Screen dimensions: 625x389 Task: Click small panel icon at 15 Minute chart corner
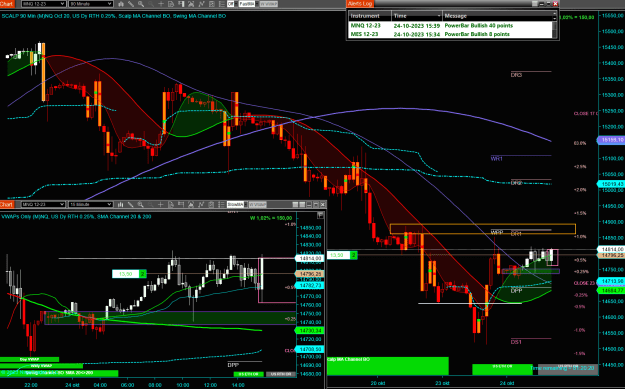click(x=320, y=216)
